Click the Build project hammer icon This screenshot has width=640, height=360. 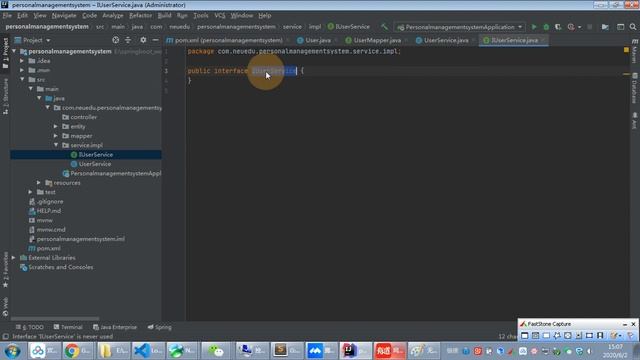point(384,27)
